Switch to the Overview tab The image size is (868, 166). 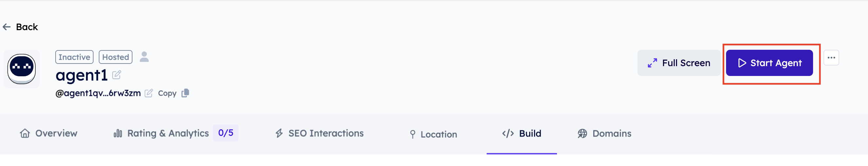tap(49, 134)
